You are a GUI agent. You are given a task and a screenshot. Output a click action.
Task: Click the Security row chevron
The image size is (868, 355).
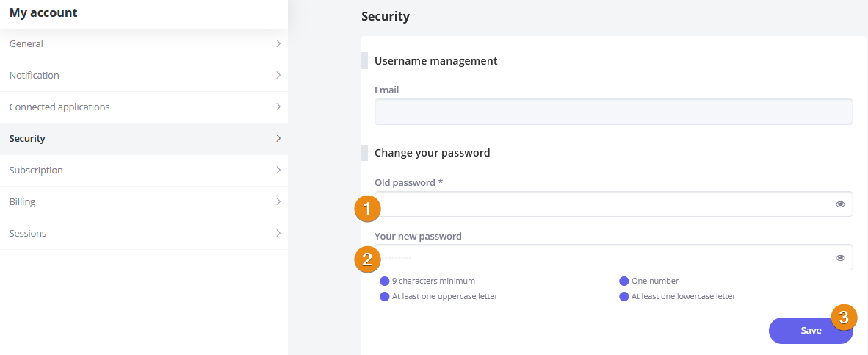tap(278, 139)
